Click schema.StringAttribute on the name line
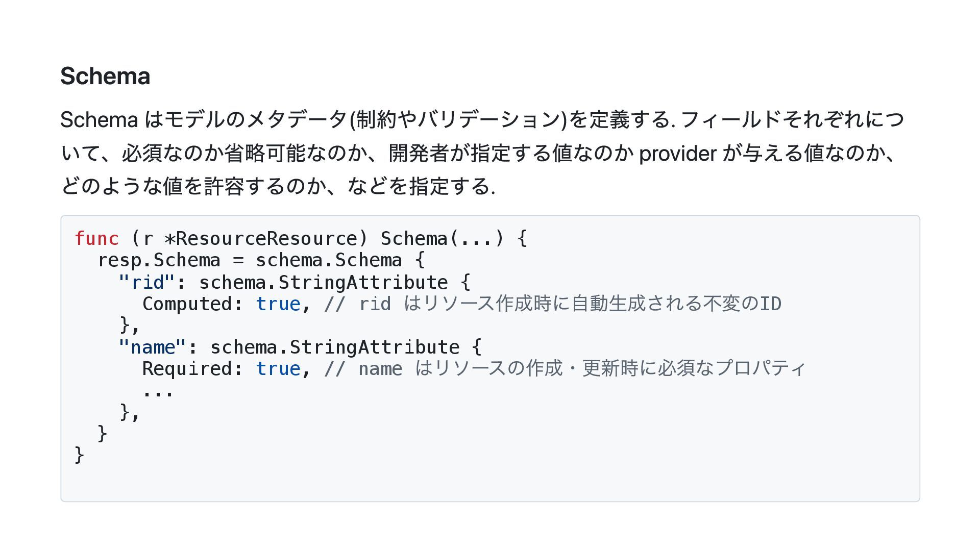 point(334,347)
